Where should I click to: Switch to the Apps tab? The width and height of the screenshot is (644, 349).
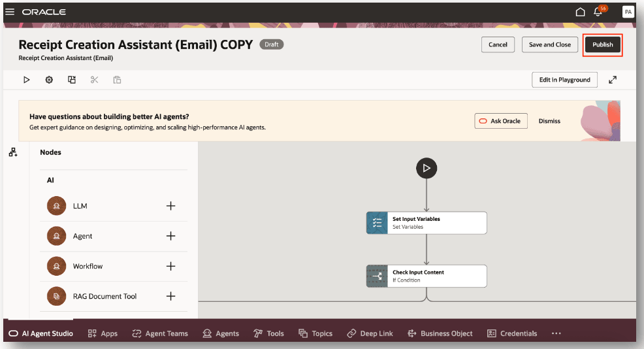pos(103,333)
